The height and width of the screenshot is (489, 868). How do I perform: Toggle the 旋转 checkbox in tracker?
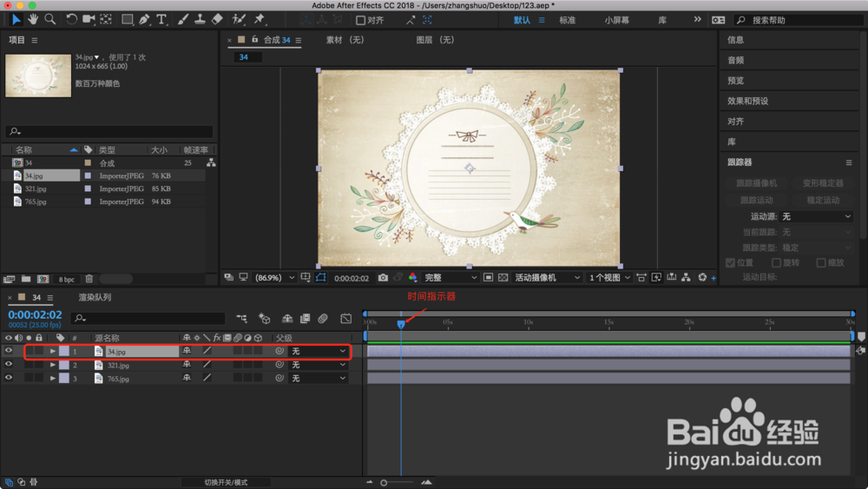pyautogui.click(x=776, y=262)
